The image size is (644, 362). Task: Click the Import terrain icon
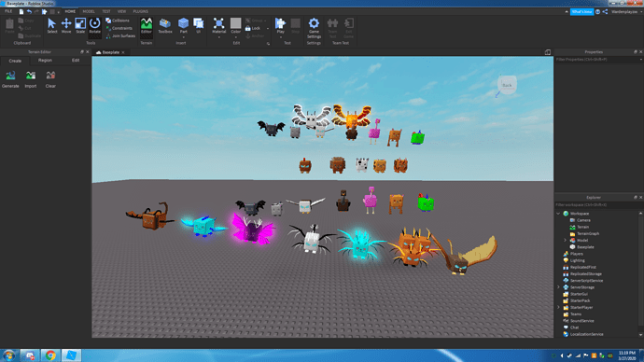coord(31,79)
